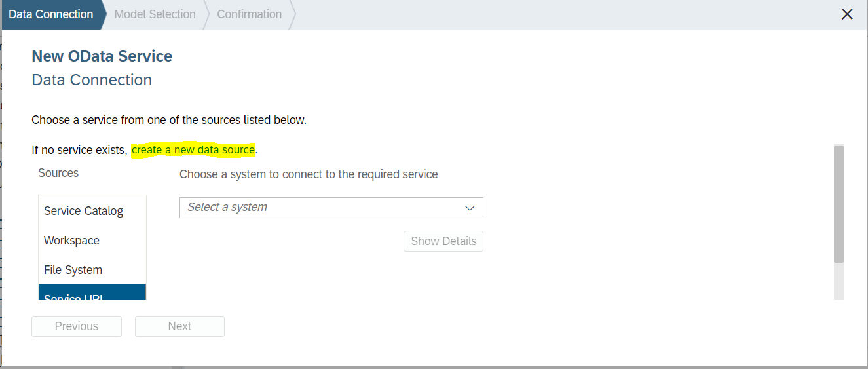Click the Sources list label

[x=58, y=173]
